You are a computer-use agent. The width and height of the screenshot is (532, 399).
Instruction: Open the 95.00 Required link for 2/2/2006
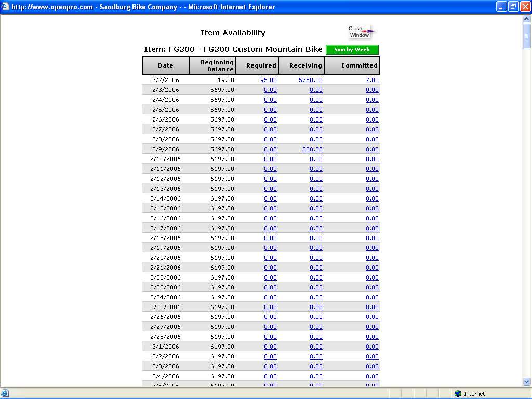pyautogui.click(x=268, y=80)
